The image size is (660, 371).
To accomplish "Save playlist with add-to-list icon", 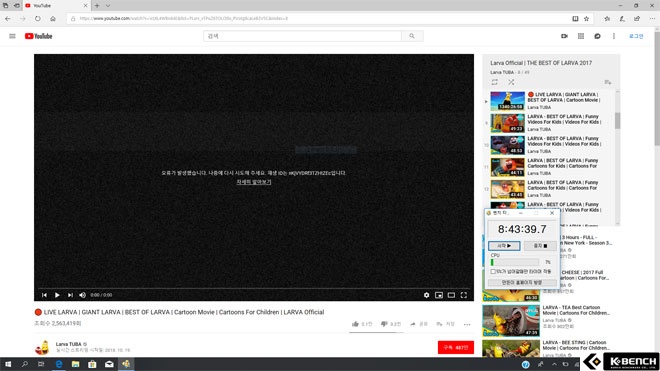I will tap(608, 82).
